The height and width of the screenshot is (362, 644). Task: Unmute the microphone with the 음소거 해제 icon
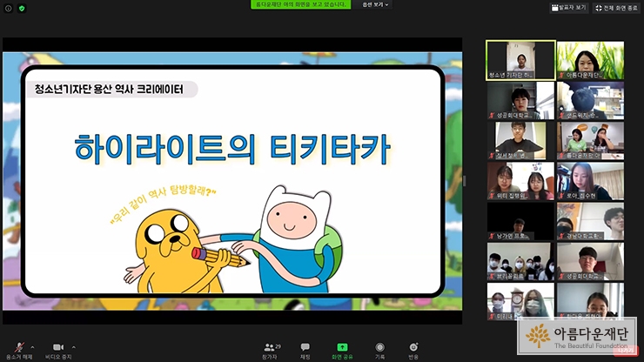click(19, 347)
